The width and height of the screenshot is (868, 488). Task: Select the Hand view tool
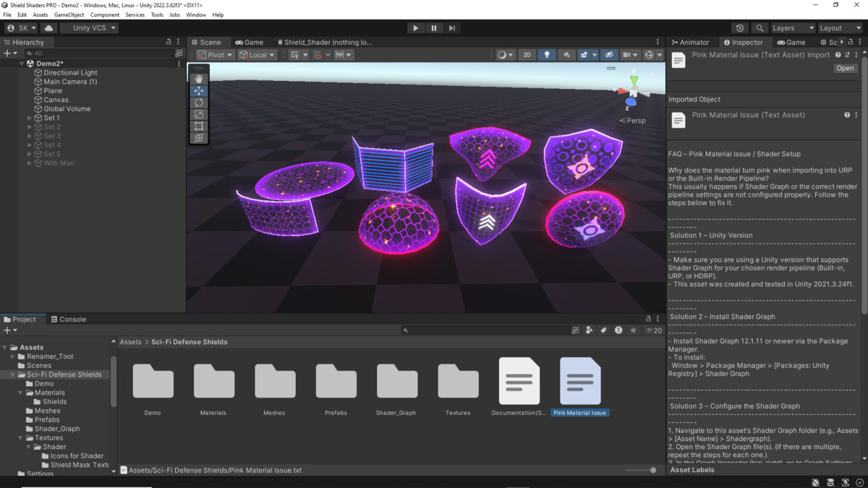click(x=199, y=78)
